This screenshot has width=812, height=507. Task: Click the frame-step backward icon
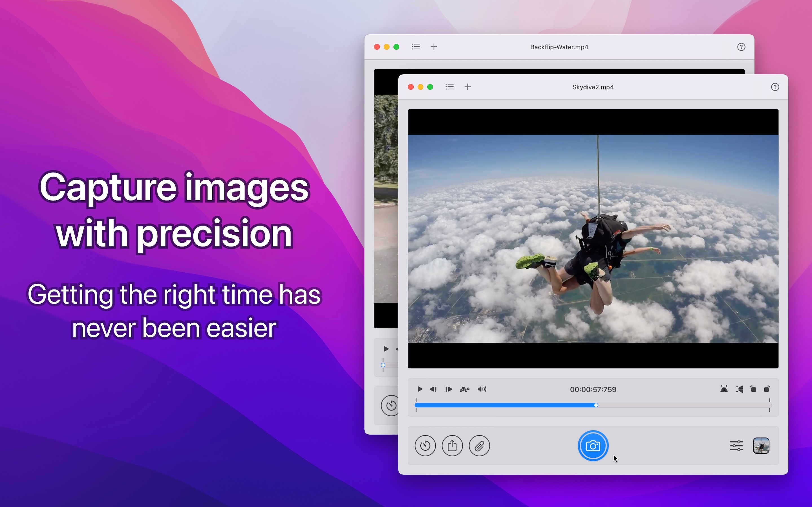pos(433,389)
